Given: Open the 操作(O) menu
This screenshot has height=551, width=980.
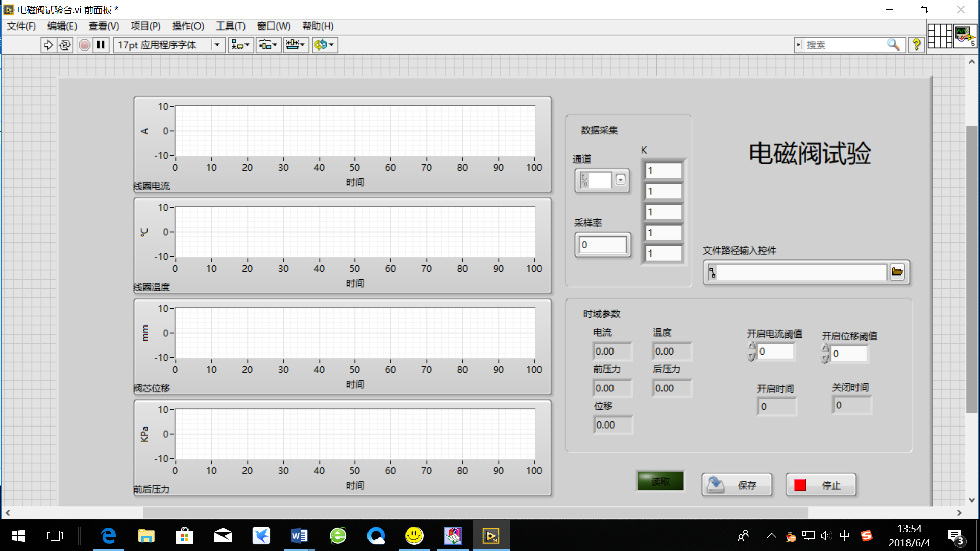Looking at the screenshot, I should (188, 26).
